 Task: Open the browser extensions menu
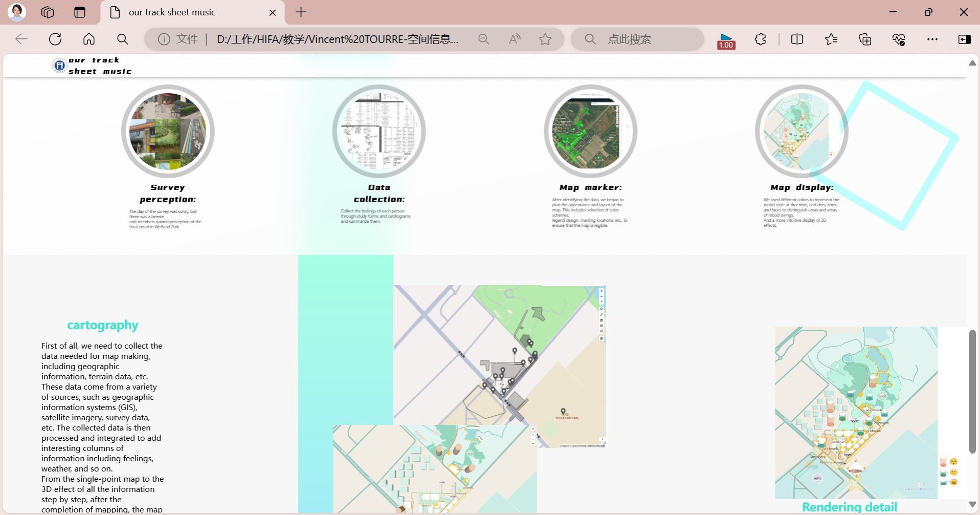pos(761,39)
